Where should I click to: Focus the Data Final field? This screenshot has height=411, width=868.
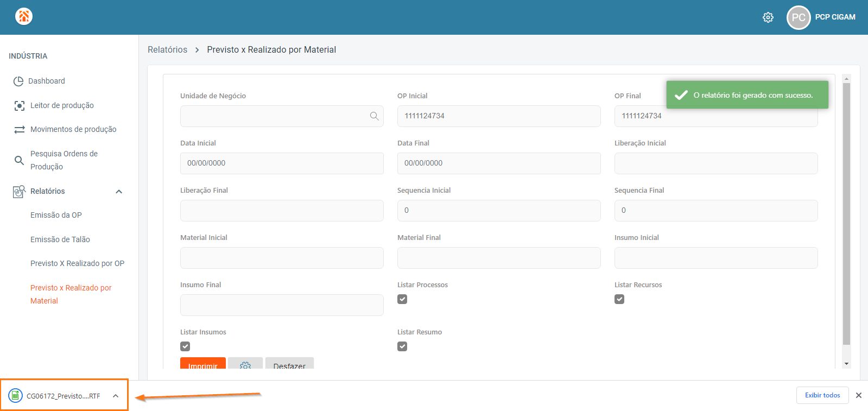[499, 163]
